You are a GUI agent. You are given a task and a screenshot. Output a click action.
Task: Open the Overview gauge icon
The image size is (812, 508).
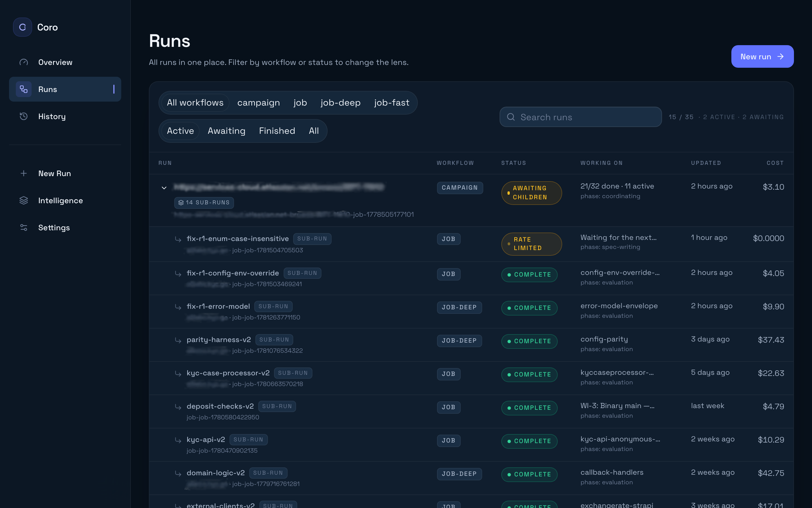pos(23,62)
